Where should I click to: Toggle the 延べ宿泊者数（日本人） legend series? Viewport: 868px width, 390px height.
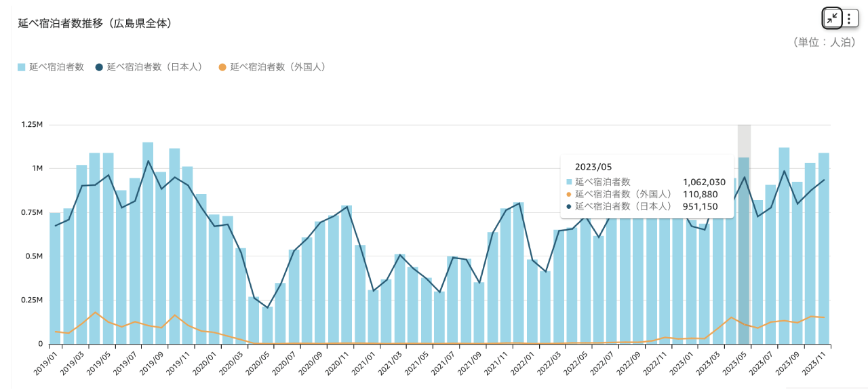pos(155,67)
